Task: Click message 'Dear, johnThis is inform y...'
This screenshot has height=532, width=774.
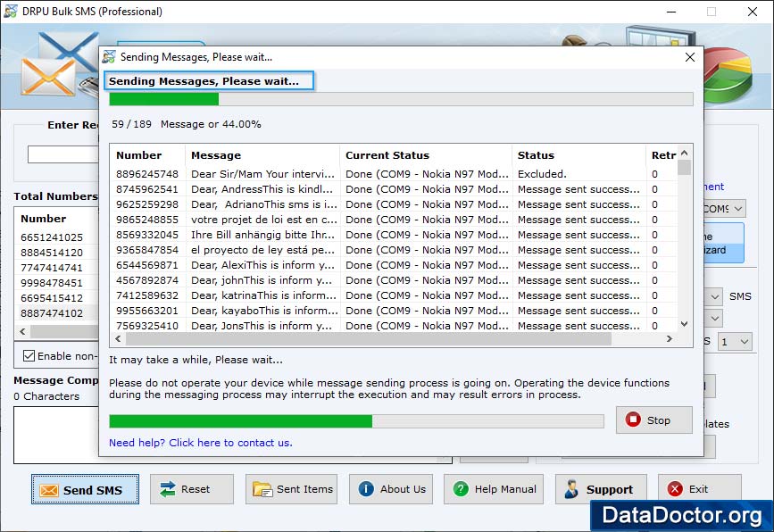Action: [x=262, y=280]
